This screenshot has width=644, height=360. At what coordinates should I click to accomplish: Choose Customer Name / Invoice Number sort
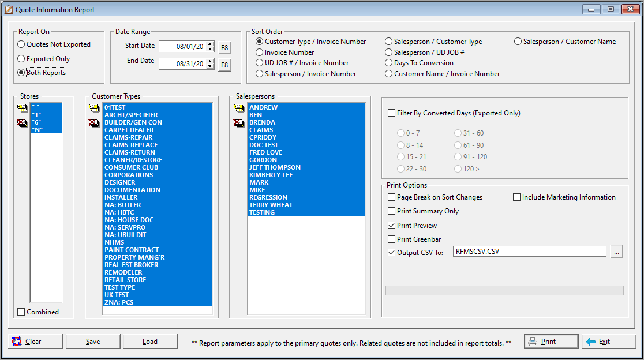(x=443, y=74)
